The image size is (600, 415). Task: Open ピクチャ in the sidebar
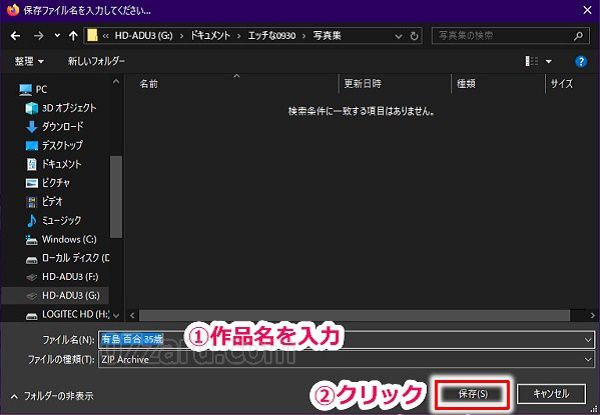[x=48, y=183]
